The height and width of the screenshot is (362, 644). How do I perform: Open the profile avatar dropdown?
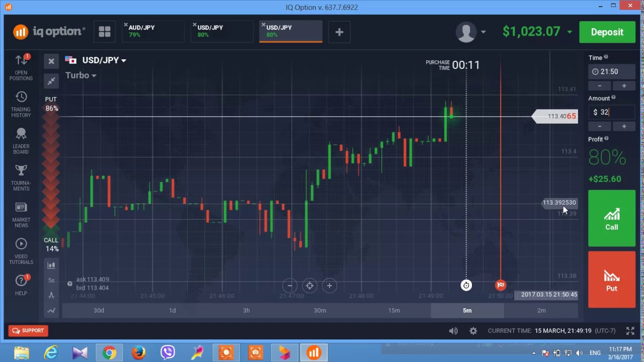pos(470,32)
